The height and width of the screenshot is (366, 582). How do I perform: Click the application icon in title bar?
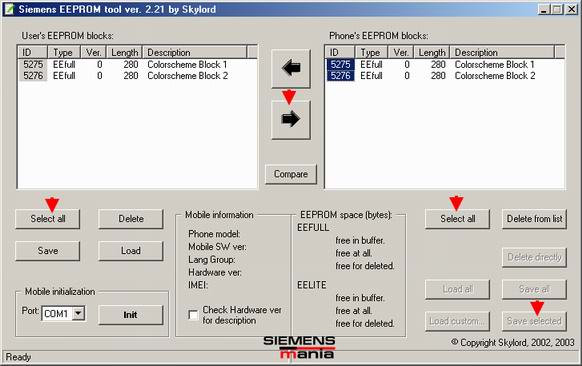click(9, 9)
